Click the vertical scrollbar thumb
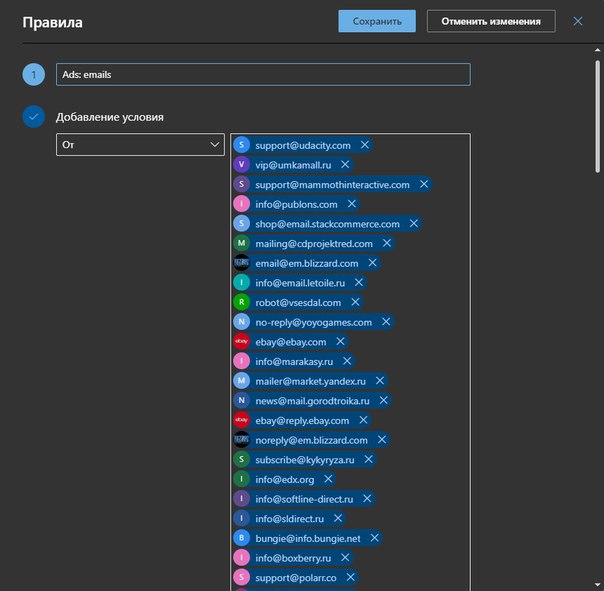 [x=597, y=116]
